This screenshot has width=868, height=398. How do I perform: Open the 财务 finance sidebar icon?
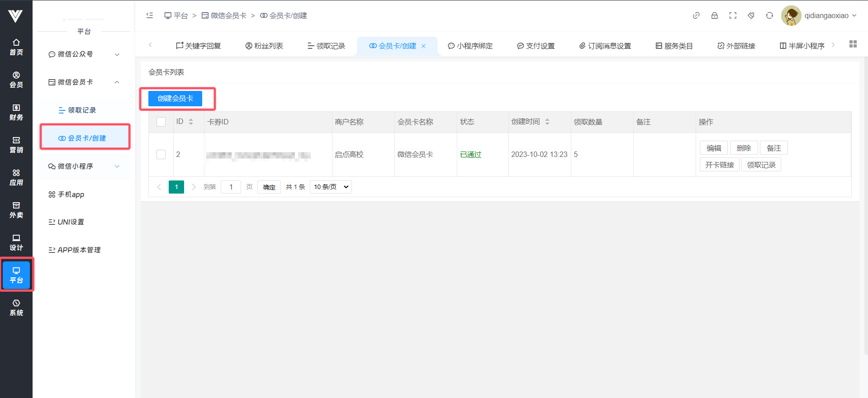click(16, 112)
